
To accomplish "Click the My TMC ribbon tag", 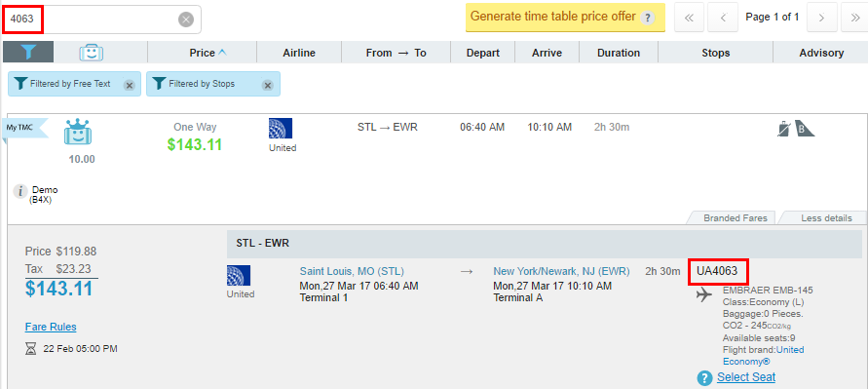I will coord(25,128).
